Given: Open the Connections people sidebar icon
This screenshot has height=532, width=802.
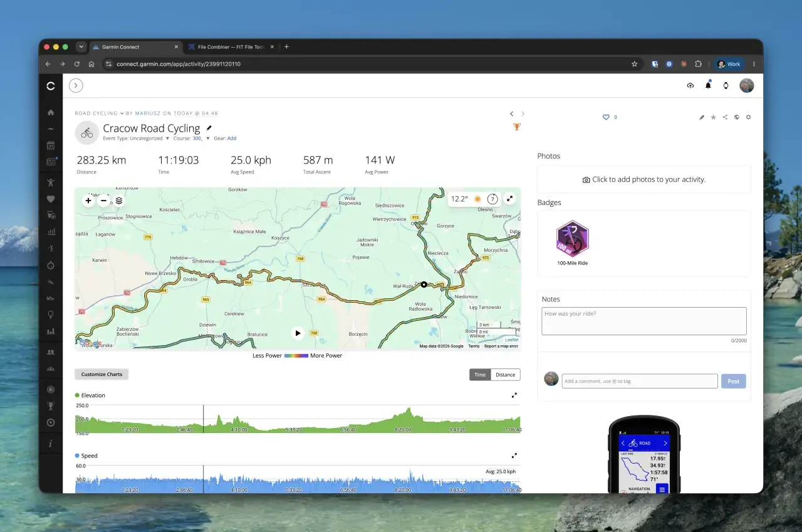Looking at the screenshot, I should (51, 352).
